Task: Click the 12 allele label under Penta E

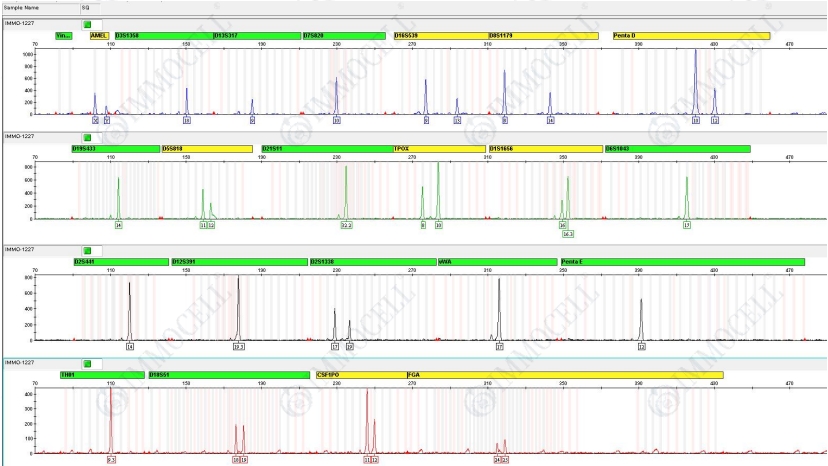Action: (642, 347)
